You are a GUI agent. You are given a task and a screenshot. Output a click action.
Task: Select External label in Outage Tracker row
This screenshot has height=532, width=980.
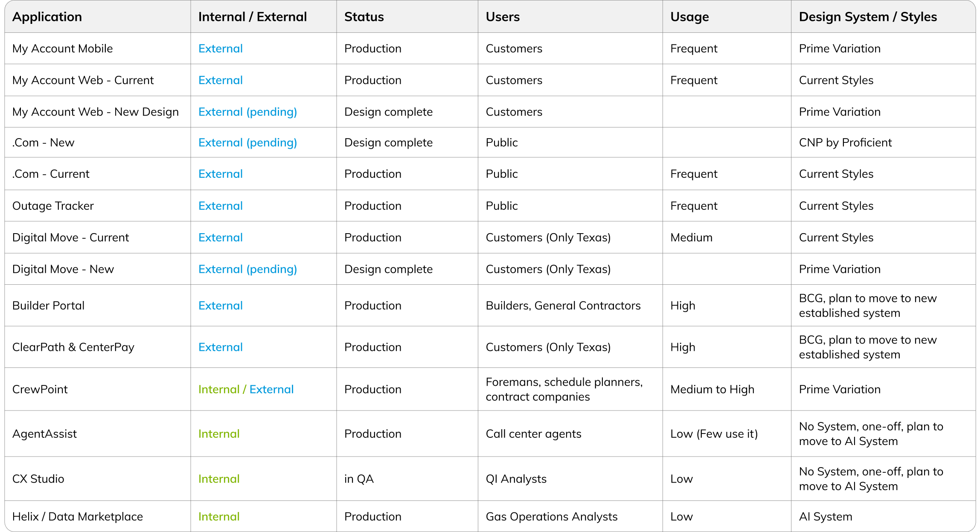(220, 206)
